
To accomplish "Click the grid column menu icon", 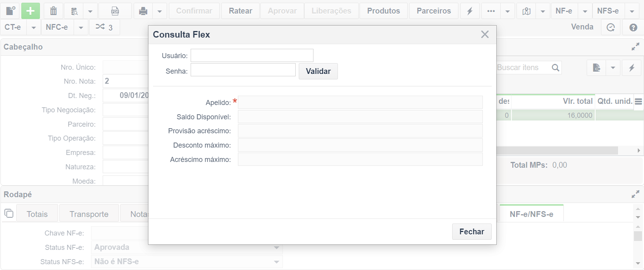I will point(639,101).
